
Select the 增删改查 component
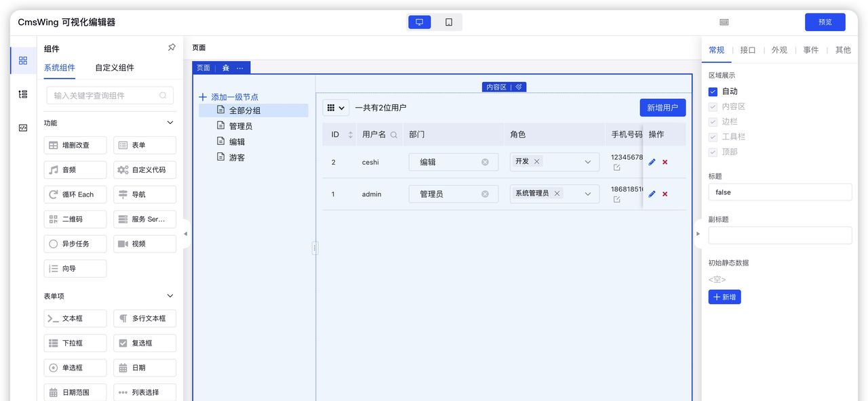point(75,145)
